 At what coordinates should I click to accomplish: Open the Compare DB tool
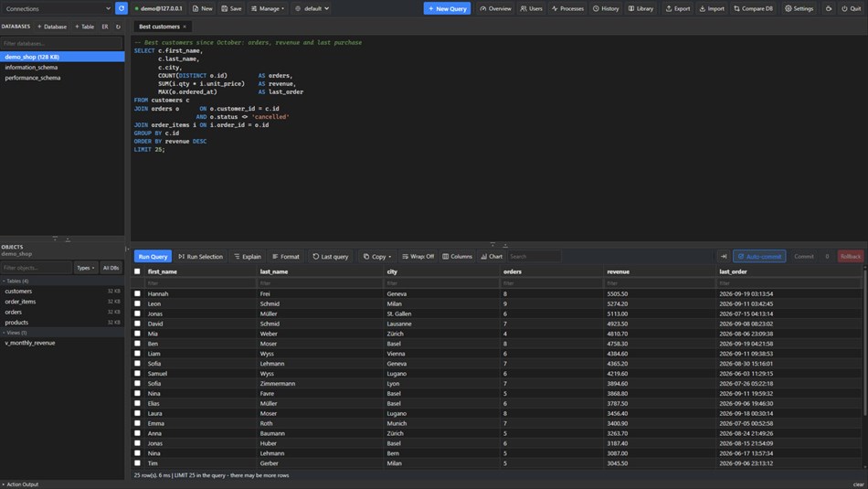(x=753, y=8)
